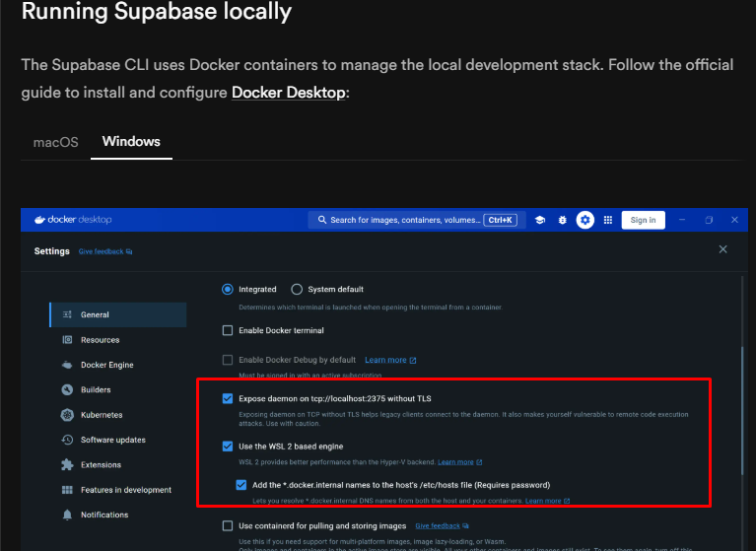Toggle Use the WSL 2 based engine
The image size is (756, 551).
227,447
